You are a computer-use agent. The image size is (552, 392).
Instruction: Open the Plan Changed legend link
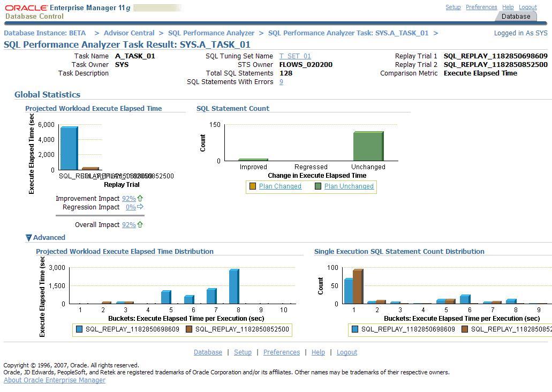[x=280, y=186]
